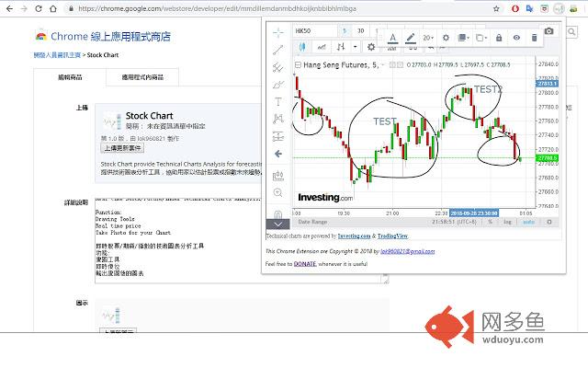The width and height of the screenshot is (588, 368).
Task: Go to browser home page
Action: pyautogui.click(x=53, y=8)
